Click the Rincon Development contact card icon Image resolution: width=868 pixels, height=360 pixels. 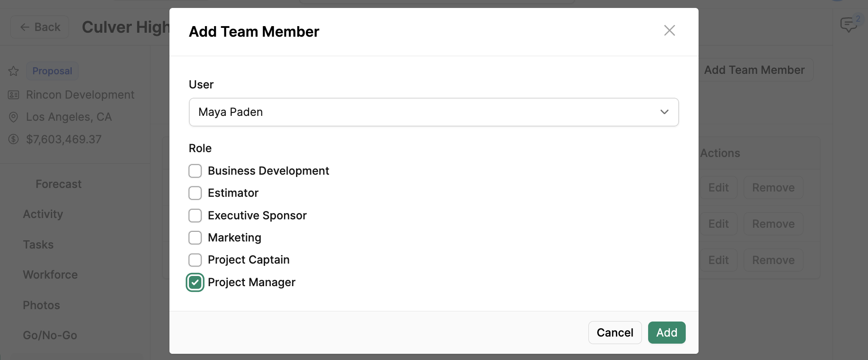(14, 95)
